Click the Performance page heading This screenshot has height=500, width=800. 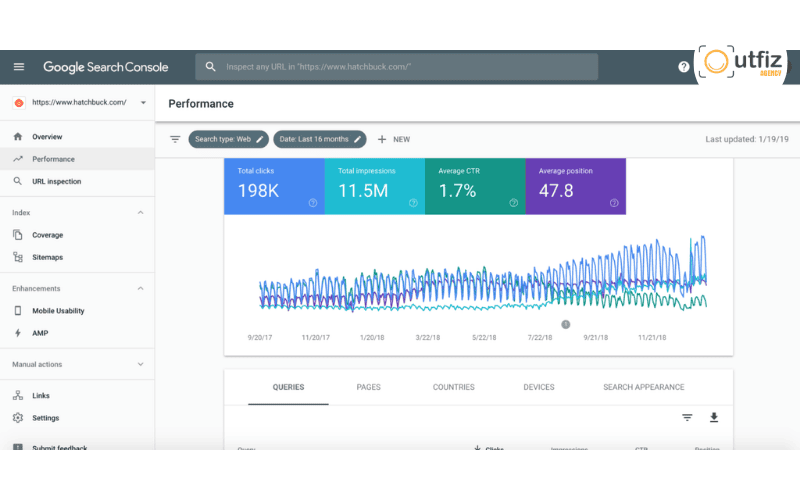coord(201,104)
